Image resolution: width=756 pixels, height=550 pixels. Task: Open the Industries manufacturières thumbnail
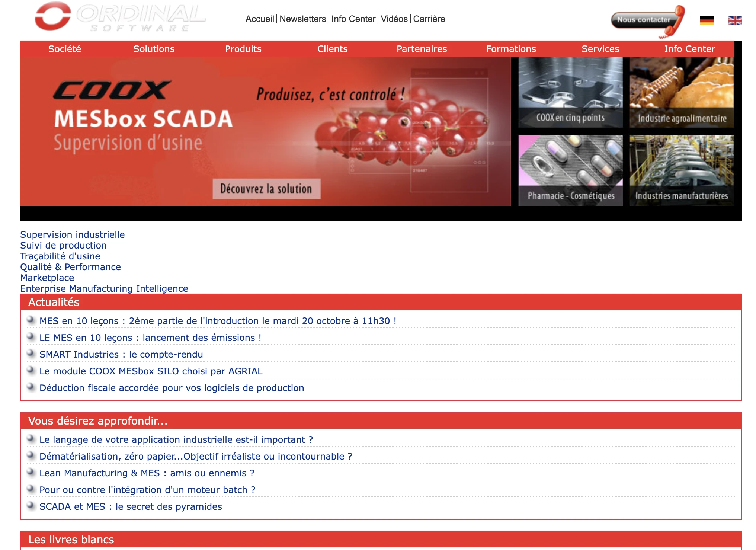coord(682,170)
